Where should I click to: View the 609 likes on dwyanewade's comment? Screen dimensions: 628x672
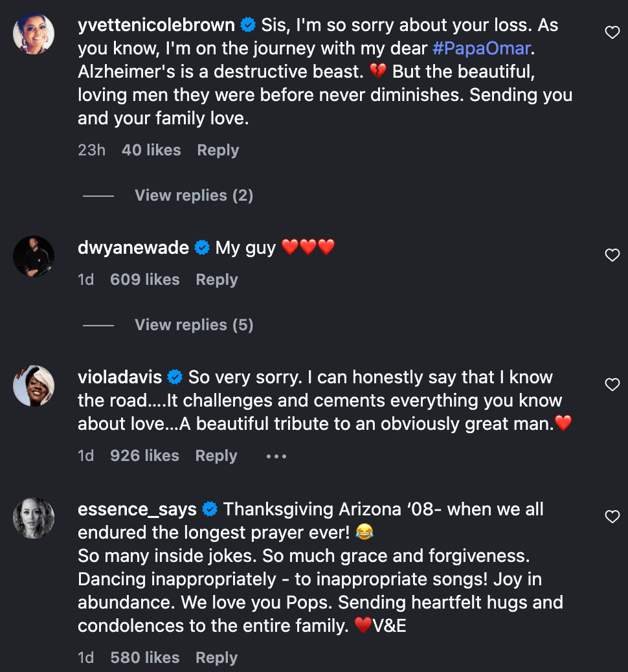click(144, 280)
